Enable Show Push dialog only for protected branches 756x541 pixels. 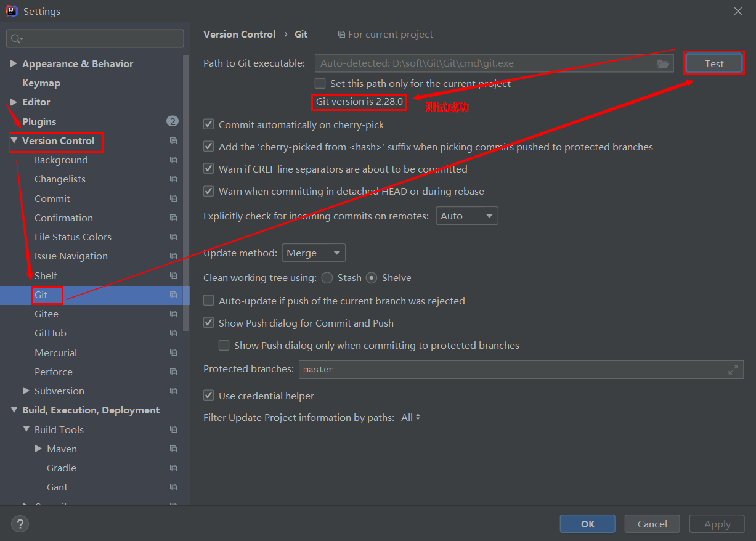(224, 345)
